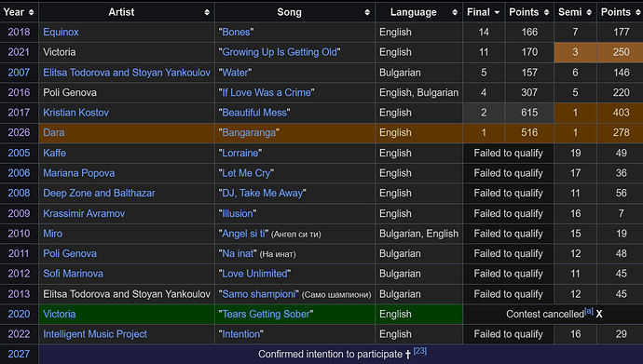This screenshot has width=643, height=364.
Task: Open the "Angel si ti" song link
Action: pyautogui.click(x=243, y=234)
